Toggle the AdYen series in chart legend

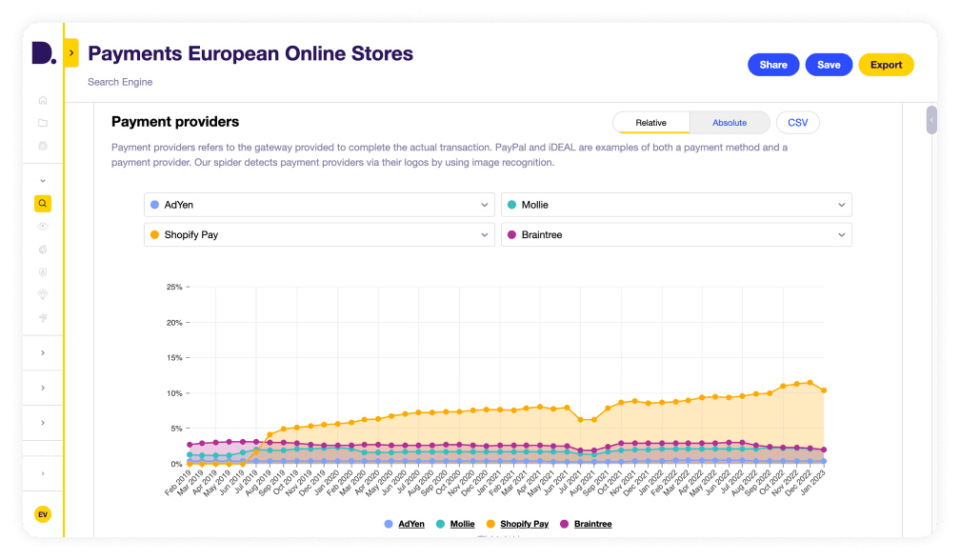pos(411,524)
